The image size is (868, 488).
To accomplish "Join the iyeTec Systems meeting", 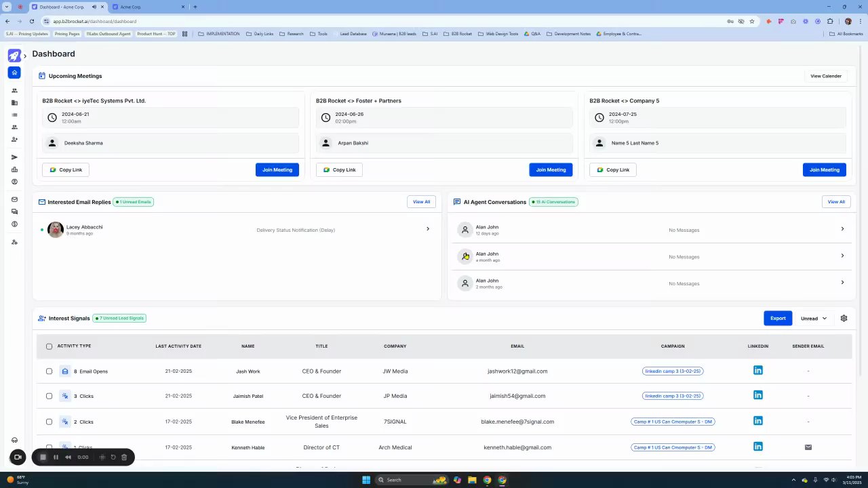I will pyautogui.click(x=277, y=169).
